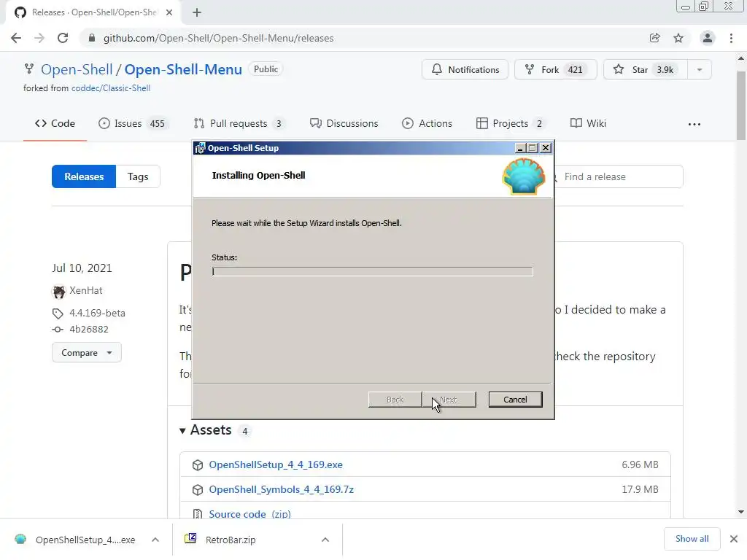Image resolution: width=747 pixels, height=560 pixels.
Task: Close the Releases browser tab
Action: pos(169,12)
